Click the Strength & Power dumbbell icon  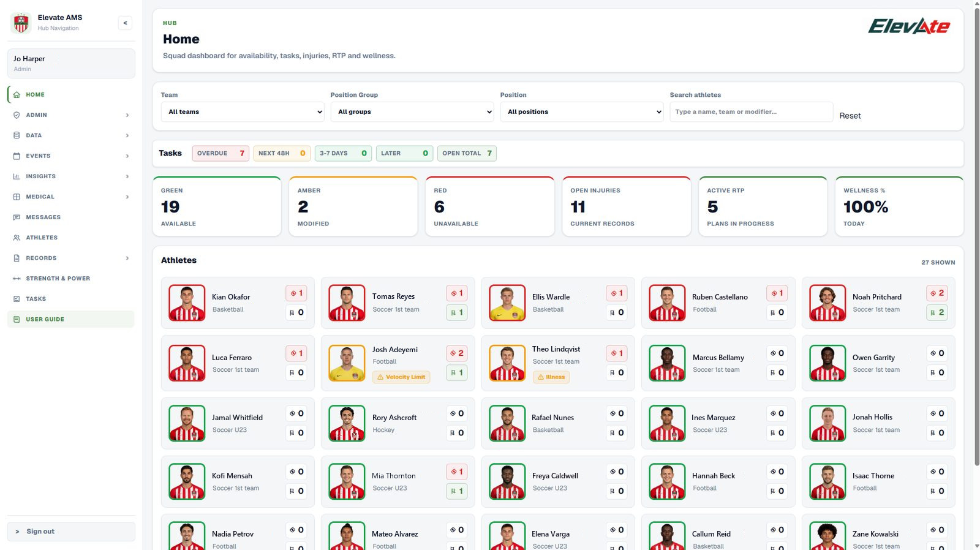click(17, 279)
